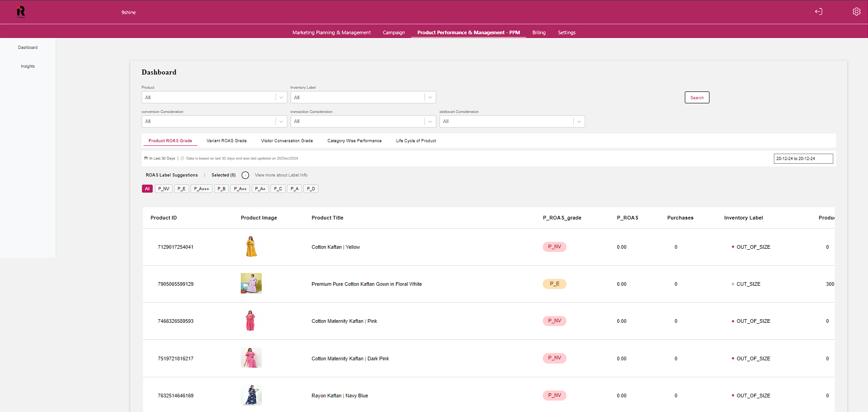Open Dashboard in the left sidebar
The height and width of the screenshot is (412, 868).
pyautogui.click(x=28, y=48)
